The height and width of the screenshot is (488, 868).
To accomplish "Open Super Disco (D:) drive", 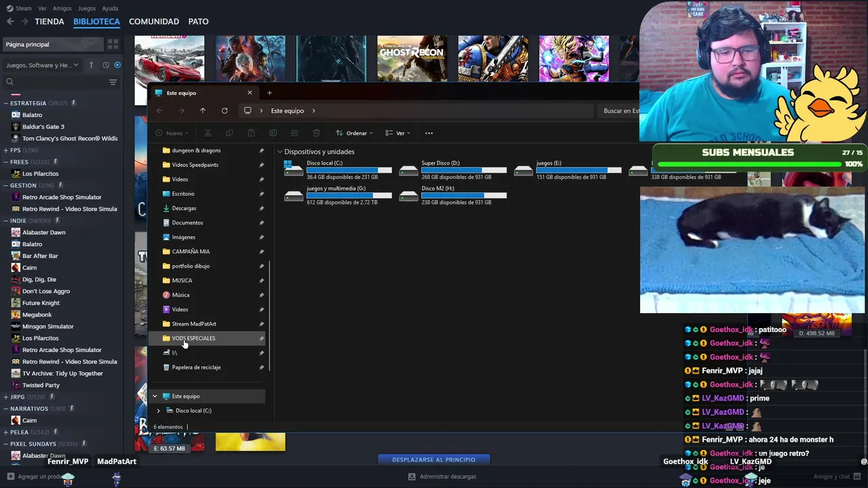I will [453, 169].
